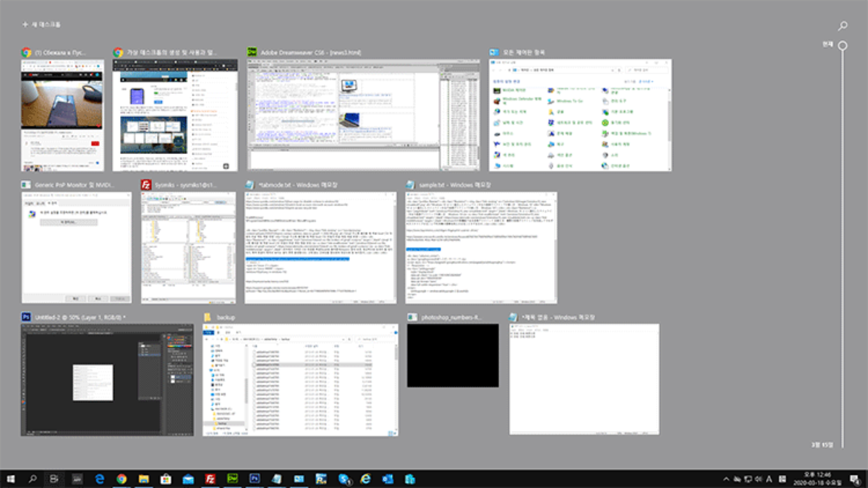Open the Mail app from the taskbar
This screenshot has height=488, width=868.
point(187,478)
